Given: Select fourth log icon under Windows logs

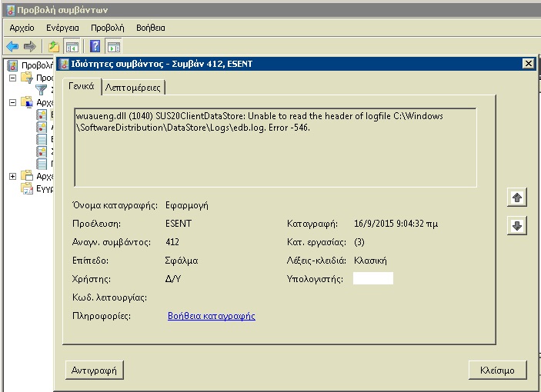Looking at the screenshot, I should pos(42,151).
